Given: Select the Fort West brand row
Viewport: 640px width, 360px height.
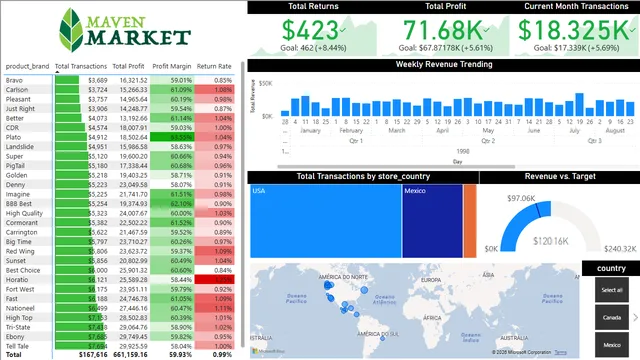Looking at the screenshot, I should 120,289.
